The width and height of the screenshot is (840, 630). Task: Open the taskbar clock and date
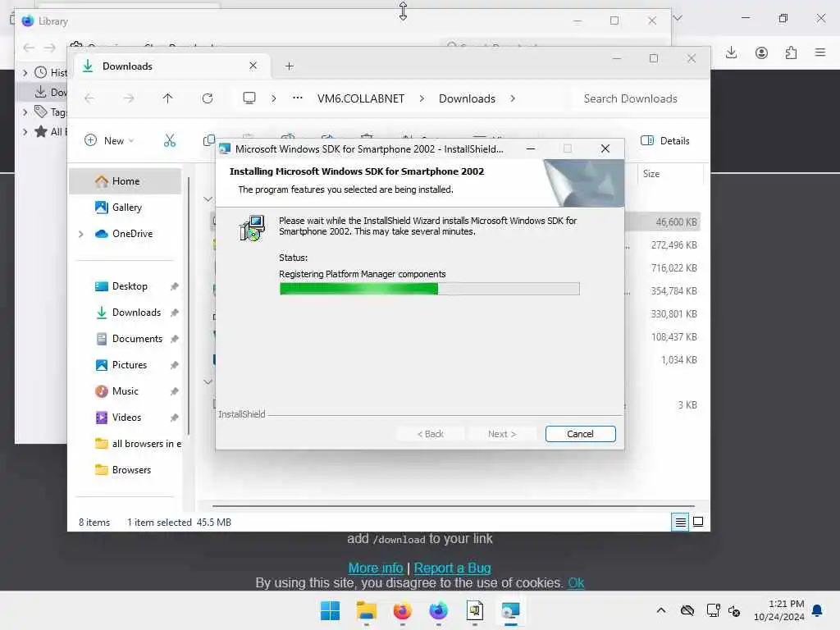pos(779,610)
